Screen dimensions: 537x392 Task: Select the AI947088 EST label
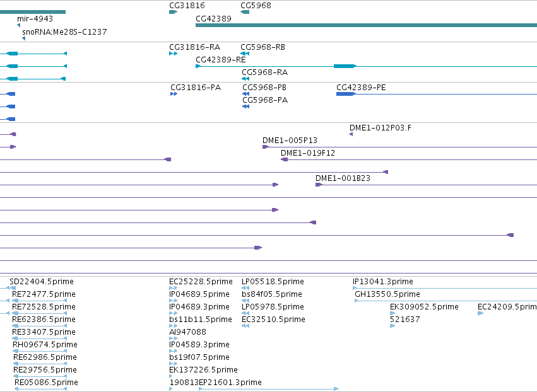pyautogui.click(x=187, y=332)
